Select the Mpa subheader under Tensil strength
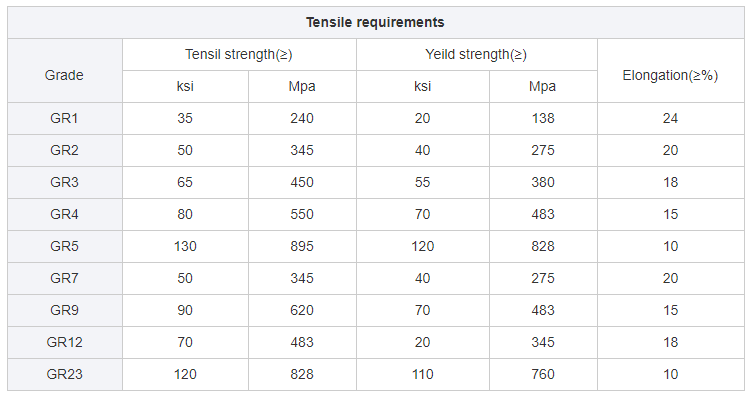This screenshot has width=751, height=398. click(302, 86)
